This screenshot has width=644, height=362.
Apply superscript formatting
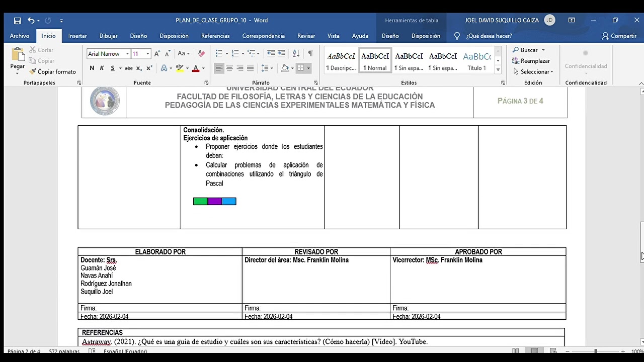pos(149,68)
